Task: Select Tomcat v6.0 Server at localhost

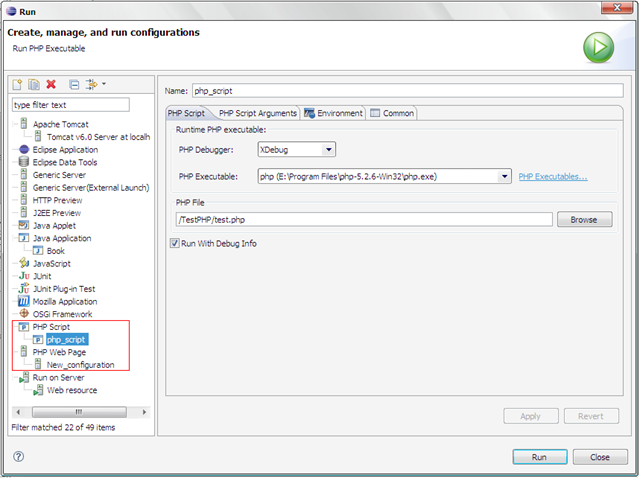Action: [98, 137]
